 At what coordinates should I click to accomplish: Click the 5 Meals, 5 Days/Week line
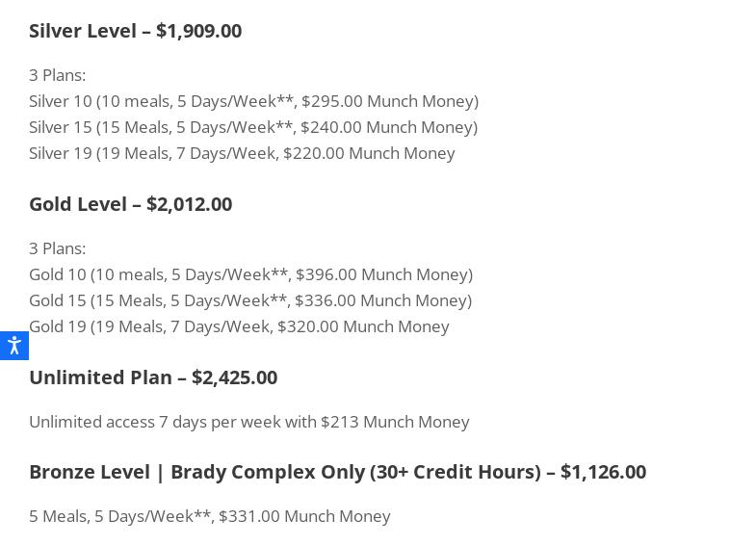(x=209, y=516)
